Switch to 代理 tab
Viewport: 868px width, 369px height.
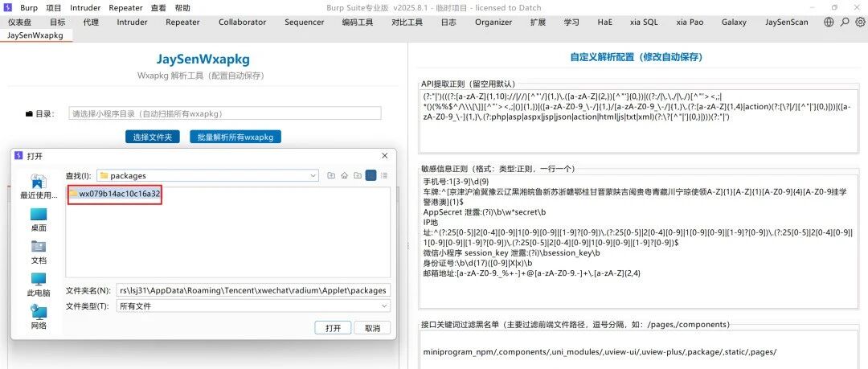(91, 23)
